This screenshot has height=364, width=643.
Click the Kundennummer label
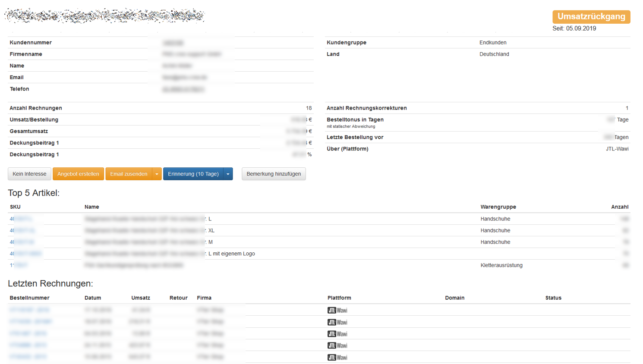[31, 43]
